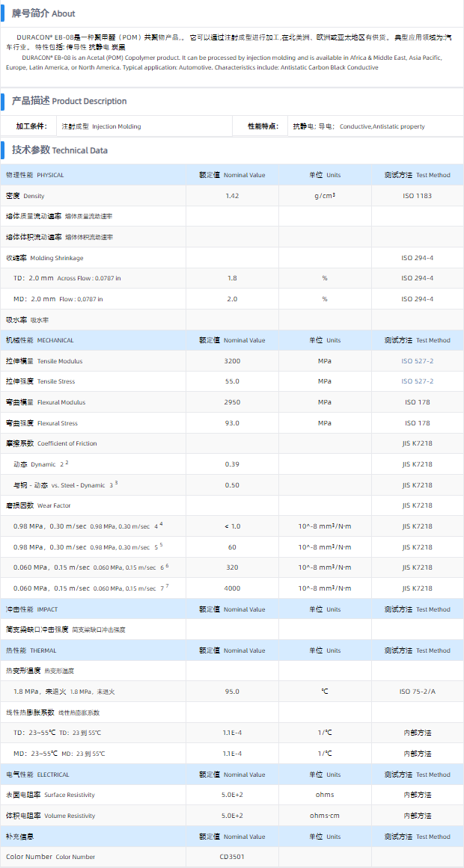Select the 补充信息 section header
The image size is (464, 868).
pyautogui.click(x=20, y=837)
